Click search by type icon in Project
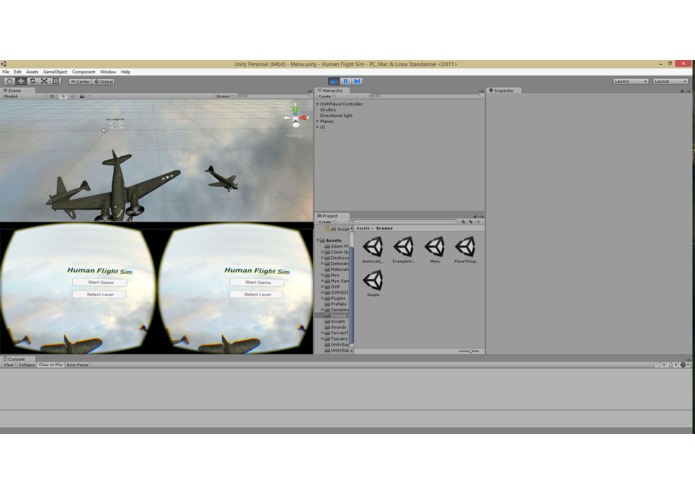 [463, 222]
